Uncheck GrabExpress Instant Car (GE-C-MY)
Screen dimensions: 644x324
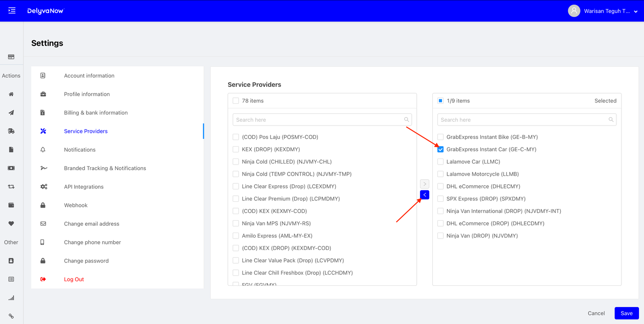441,149
